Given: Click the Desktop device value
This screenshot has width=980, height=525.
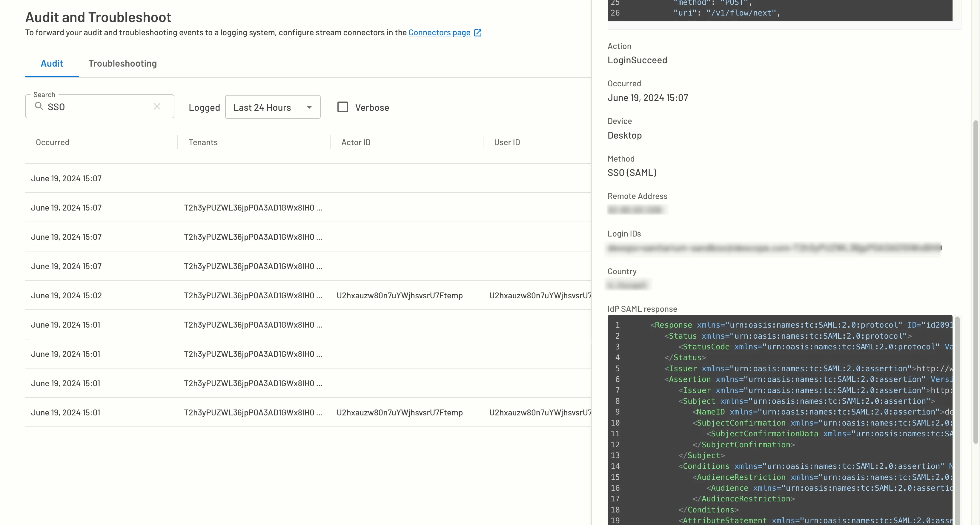Looking at the screenshot, I should tap(624, 136).
